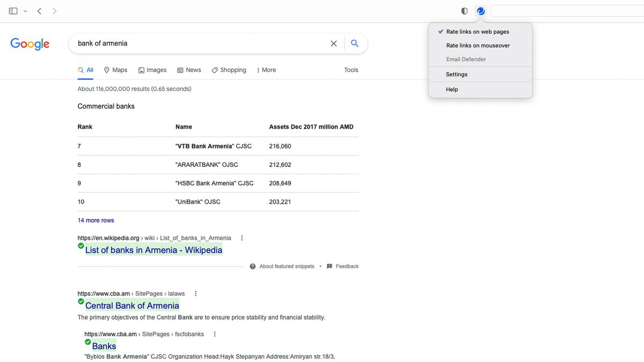Open the Central Bank of Armenia result
This screenshot has width=644, height=362.
132,306
